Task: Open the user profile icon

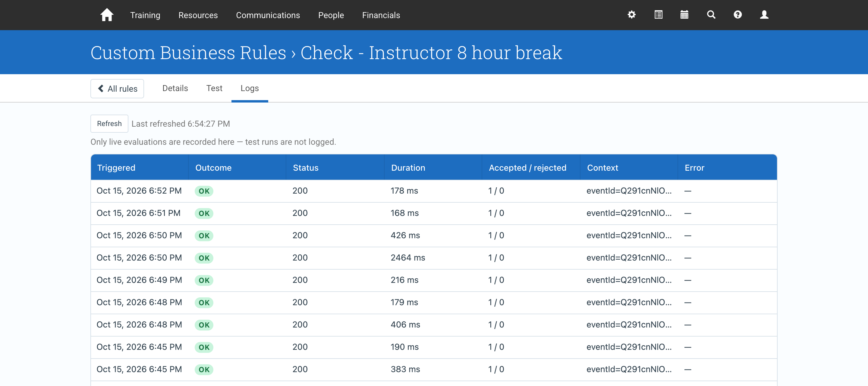Action: [x=764, y=14]
